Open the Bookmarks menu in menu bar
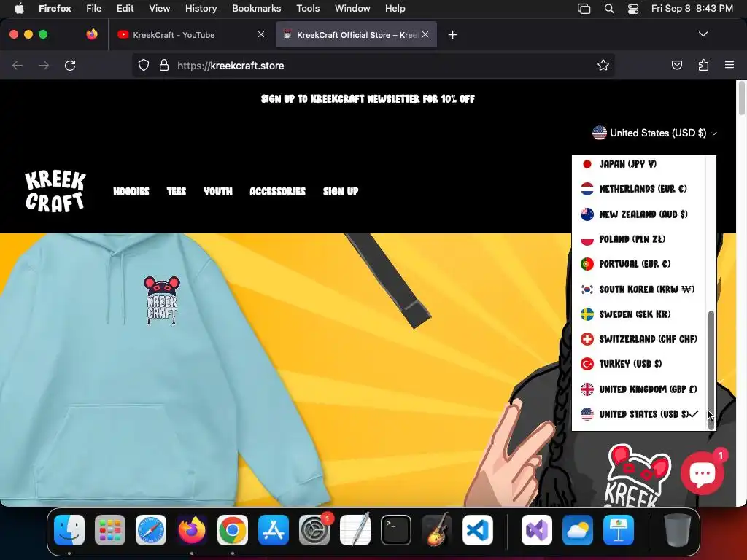747x560 pixels. click(x=256, y=8)
